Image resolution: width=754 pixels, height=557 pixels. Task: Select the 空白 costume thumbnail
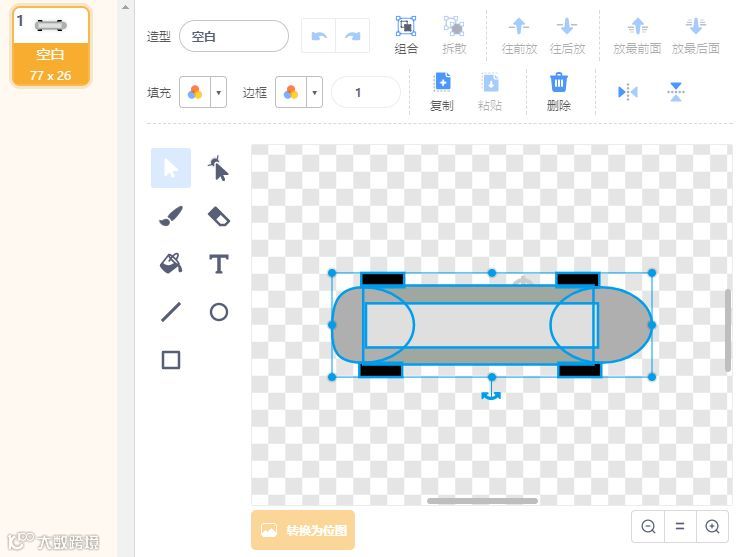tap(50, 46)
